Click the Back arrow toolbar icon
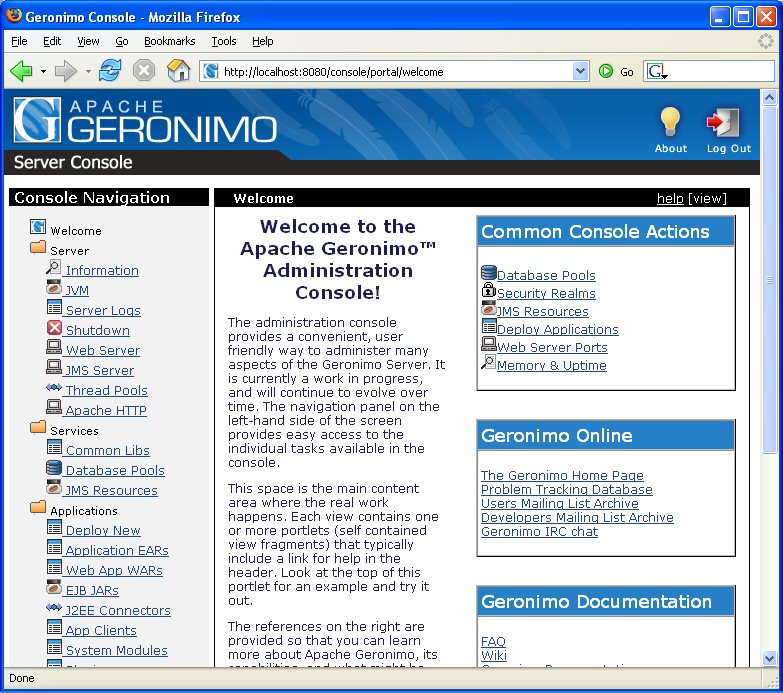 click(21, 71)
